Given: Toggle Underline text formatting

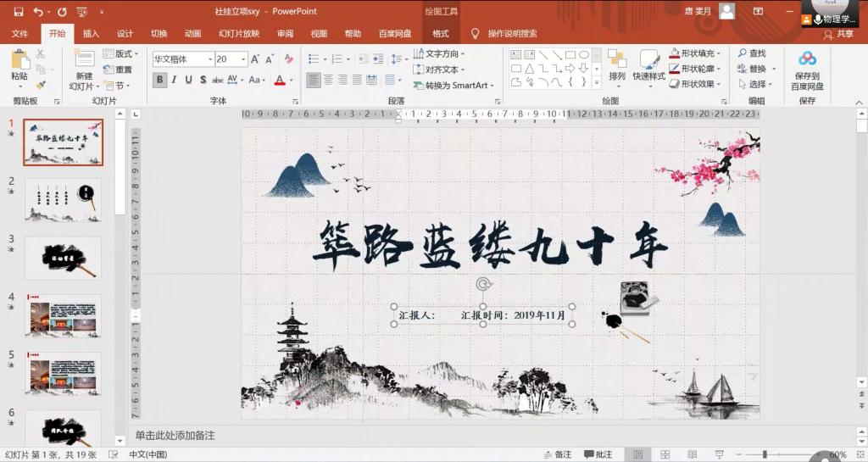Looking at the screenshot, I should click(x=189, y=81).
